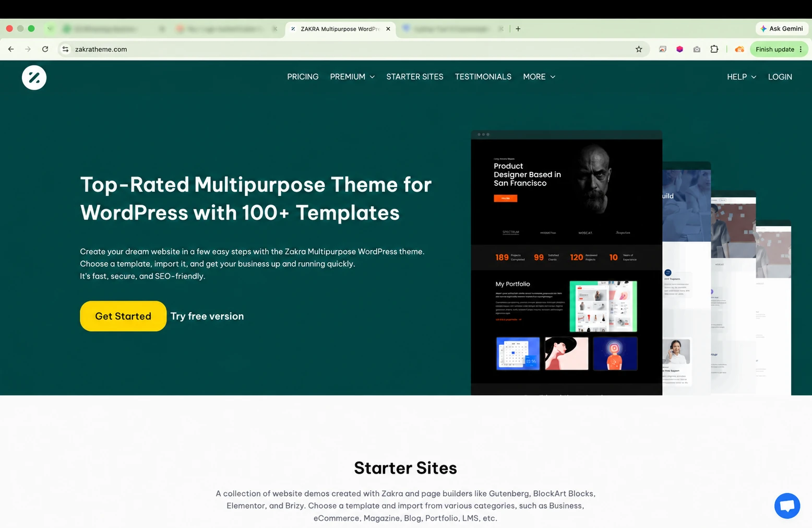The image size is (812, 528).
Task: Click the Top-Rated Multipurpose Theme headline
Action: click(x=256, y=198)
